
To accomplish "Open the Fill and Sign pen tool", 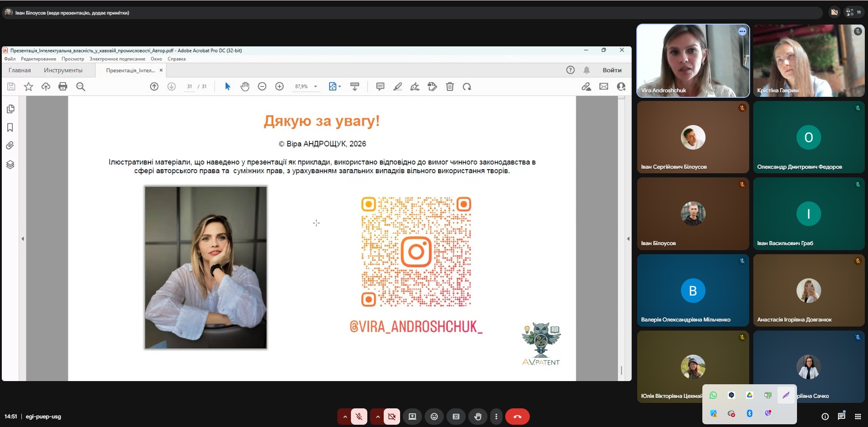I will tap(415, 86).
